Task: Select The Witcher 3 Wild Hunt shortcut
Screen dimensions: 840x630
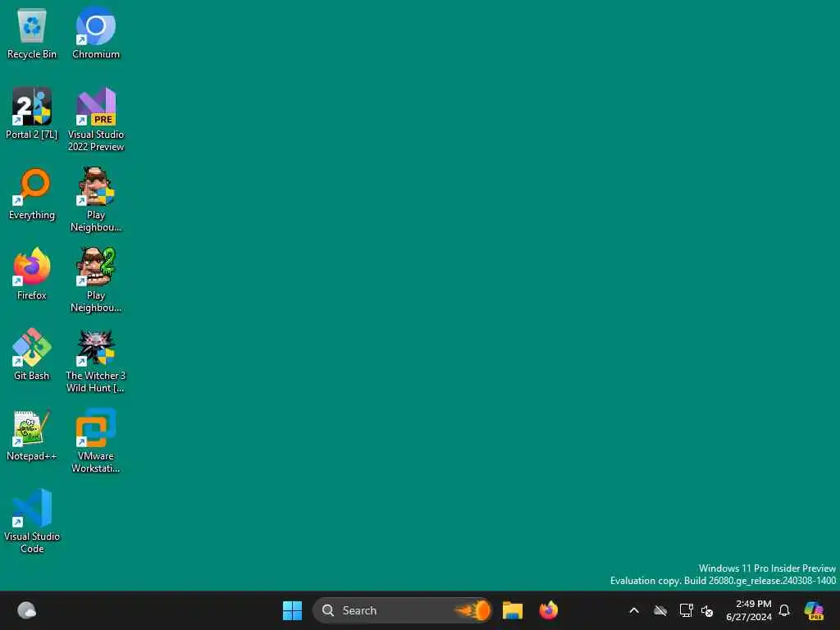Action: pyautogui.click(x=96, y=361)
